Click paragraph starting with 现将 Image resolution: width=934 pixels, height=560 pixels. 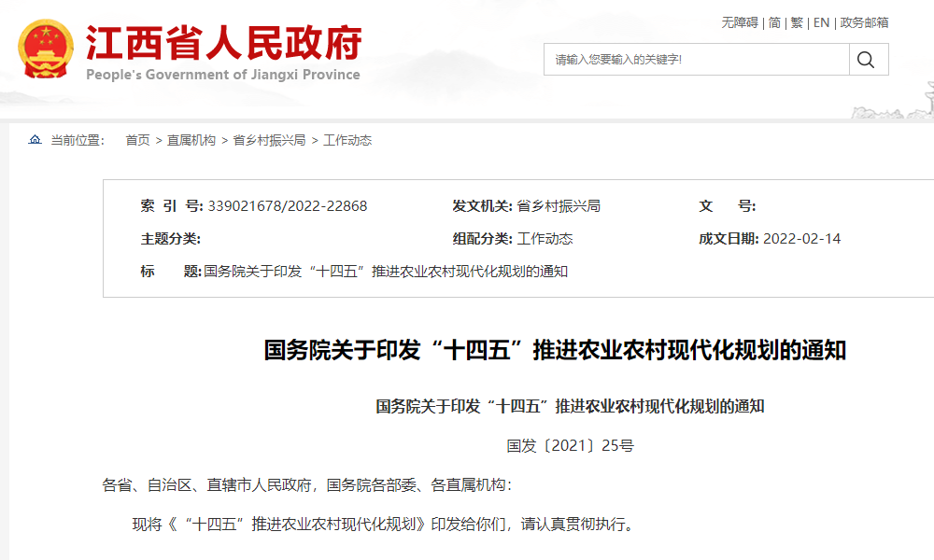pos(385,525)
